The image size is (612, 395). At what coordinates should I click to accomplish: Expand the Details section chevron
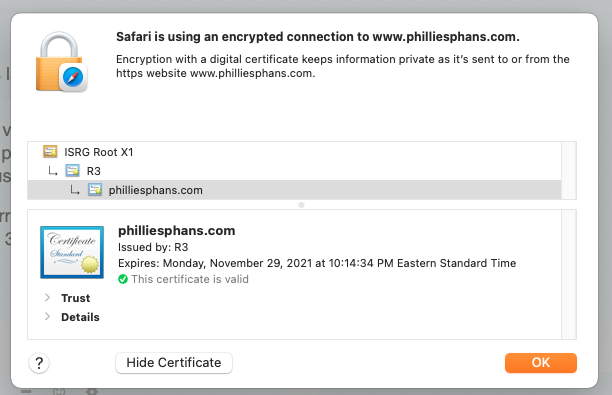click(x=47, y=317)
